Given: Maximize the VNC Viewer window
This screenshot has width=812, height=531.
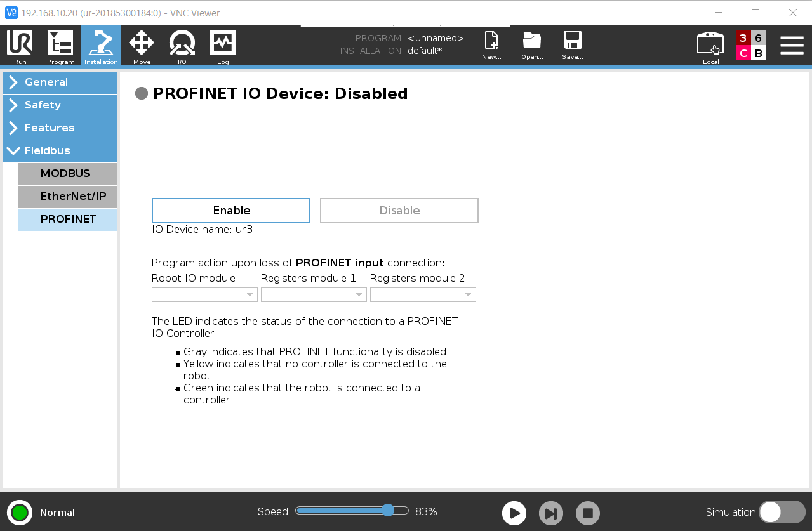Looking at the screenshot, I should (x=755, y=13).
